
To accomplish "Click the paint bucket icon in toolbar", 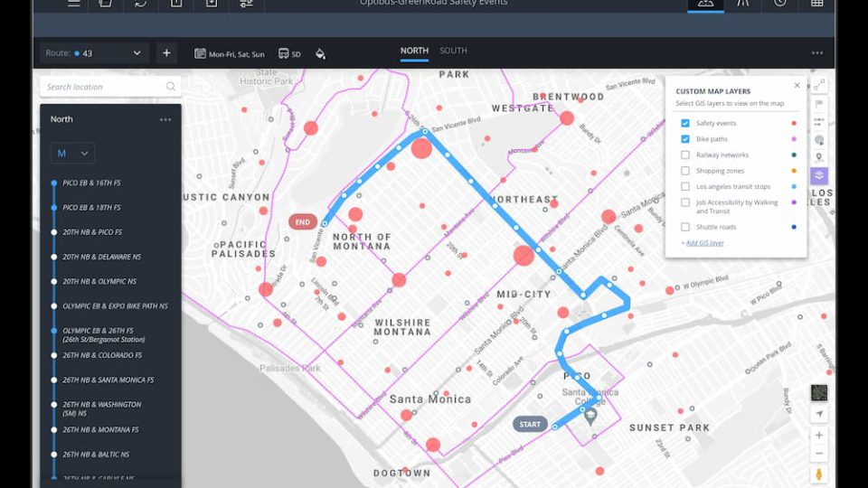I will point(320,53).
